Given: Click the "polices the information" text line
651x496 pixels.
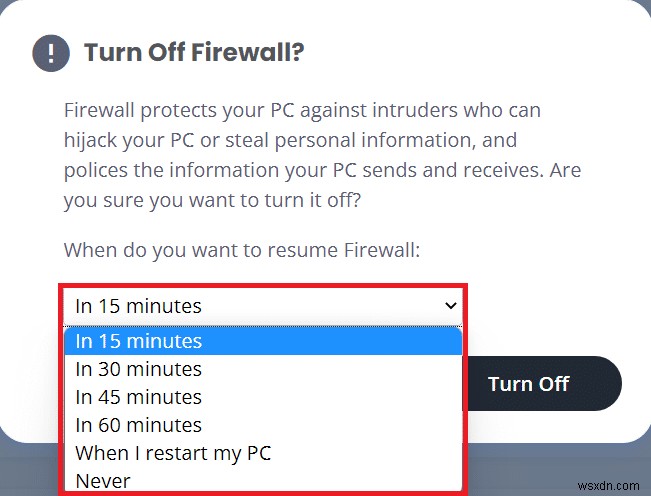Looking at the screenshot, I should point(322,169).
